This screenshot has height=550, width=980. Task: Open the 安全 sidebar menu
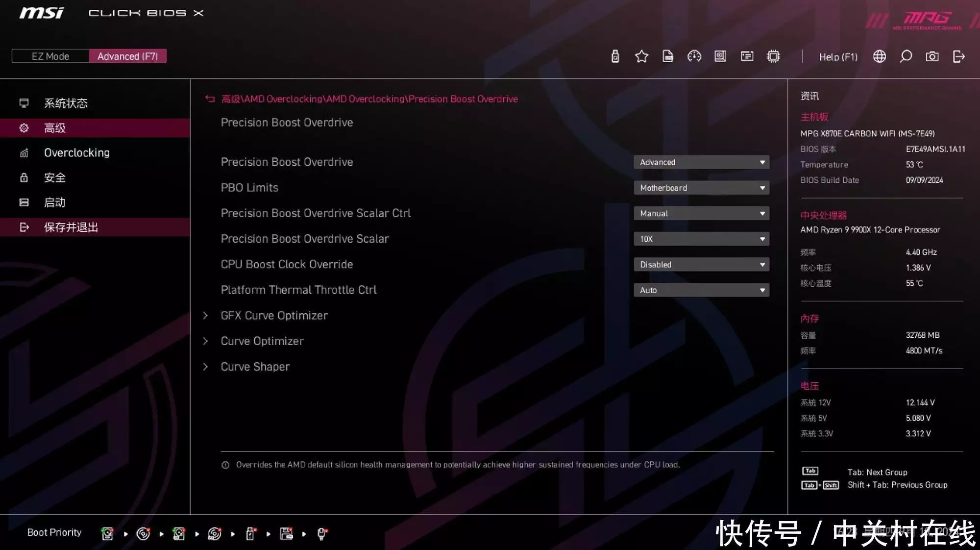pyautogui.click(x=95, y=177)
